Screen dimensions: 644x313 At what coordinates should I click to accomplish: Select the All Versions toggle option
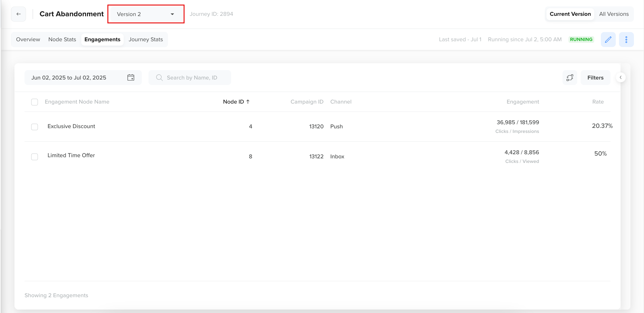pyautogui.click(x=613, y=14)
